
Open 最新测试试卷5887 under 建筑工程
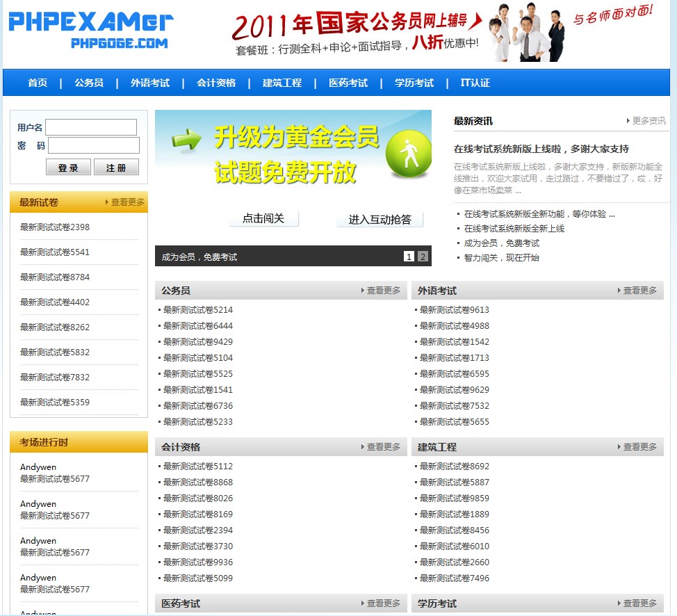[x=454, y=482]
